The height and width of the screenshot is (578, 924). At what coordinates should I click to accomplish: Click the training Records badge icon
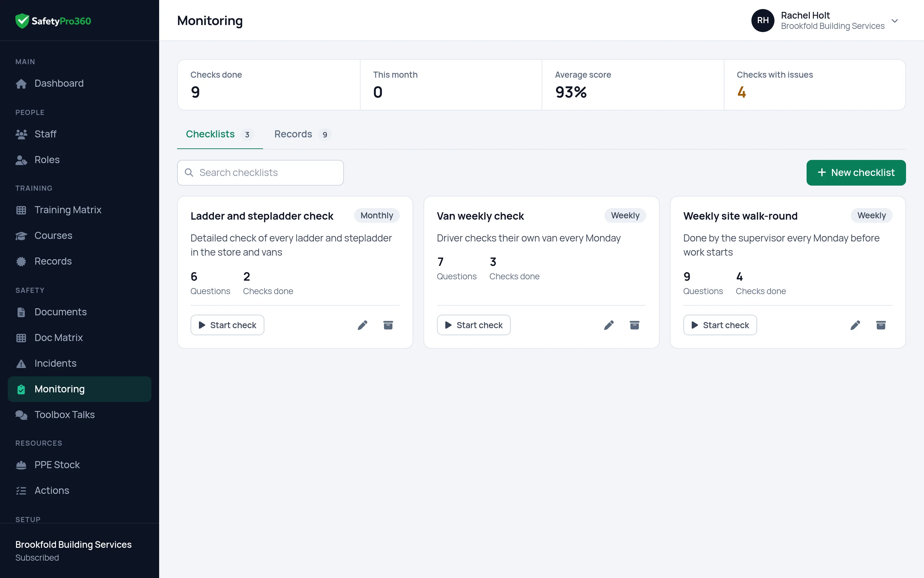click(x=21, y=261)
